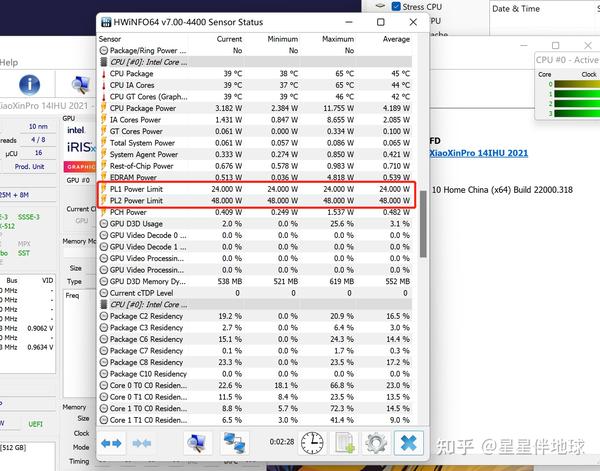The height and width of the screenshot is (471, 600).
Task: Click the Package C2 Residency sensor icon
Action: 103,316
